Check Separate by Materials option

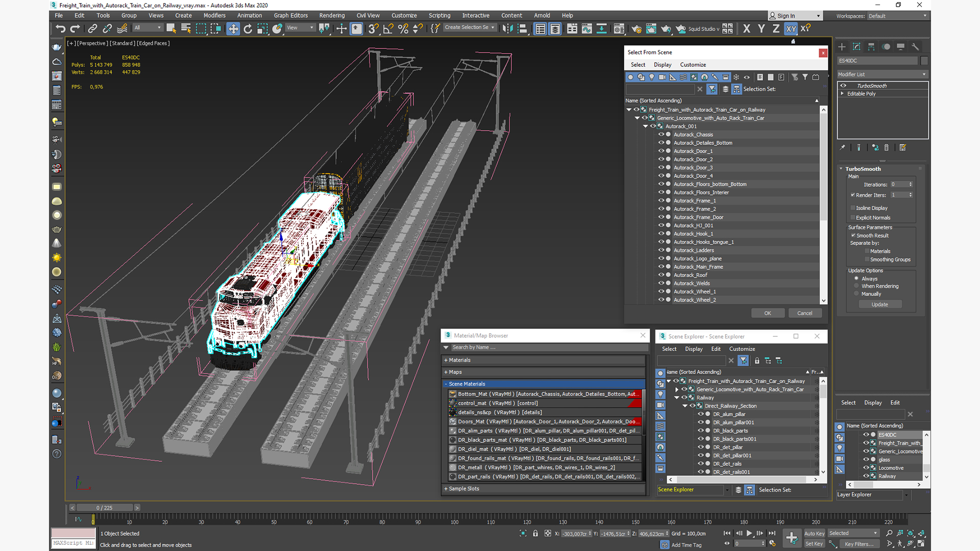867,251
